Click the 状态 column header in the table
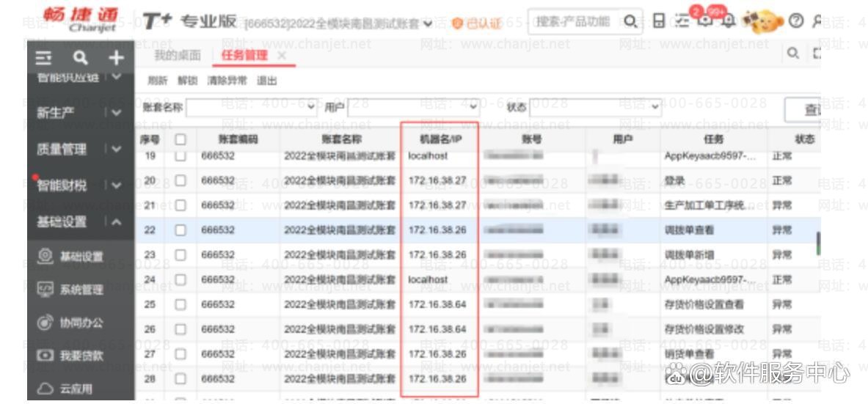 coord(804,139)
